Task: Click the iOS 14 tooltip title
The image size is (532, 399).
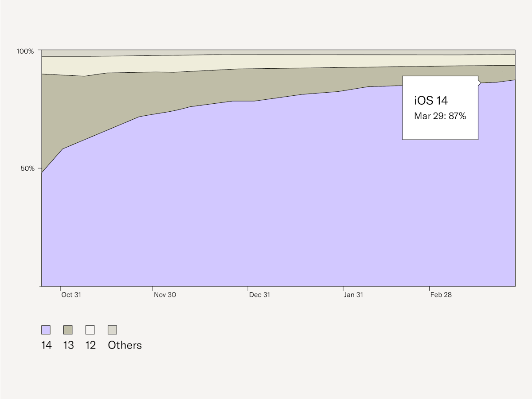Action: [x=430, y=101]
